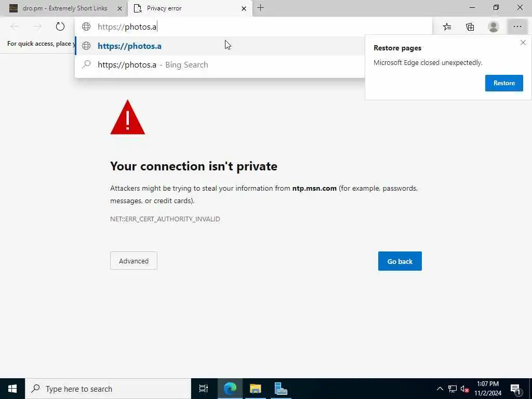This screenshot has height=399, width=532.
Task: Reload the page with Refresh icon
Action: [60, 26]
